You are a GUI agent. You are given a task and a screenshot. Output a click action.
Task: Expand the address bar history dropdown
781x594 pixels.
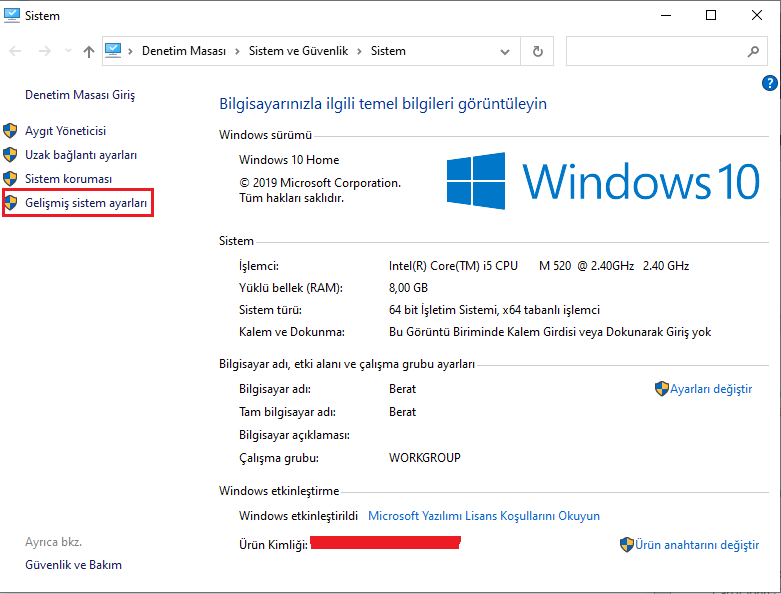[x=505, y=51]
